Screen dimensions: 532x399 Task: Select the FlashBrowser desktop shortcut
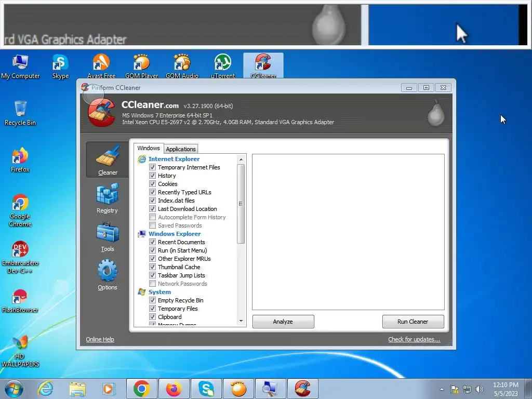(x=20, y=301)
